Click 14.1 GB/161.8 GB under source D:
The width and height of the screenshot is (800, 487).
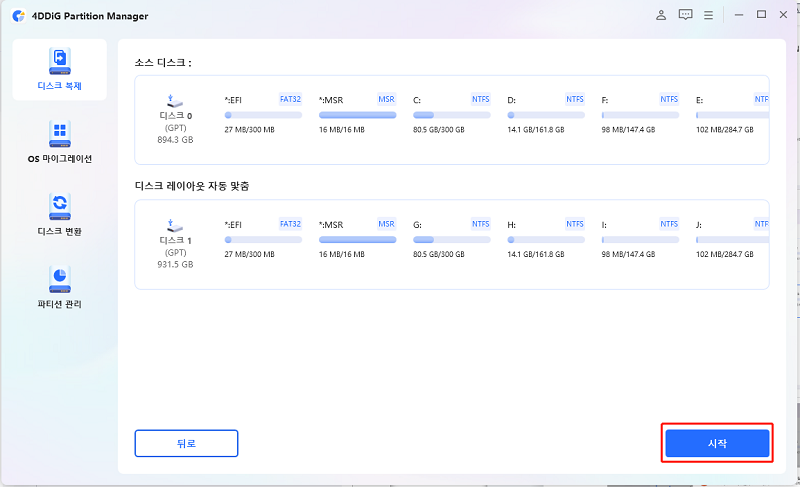point(536,130)
